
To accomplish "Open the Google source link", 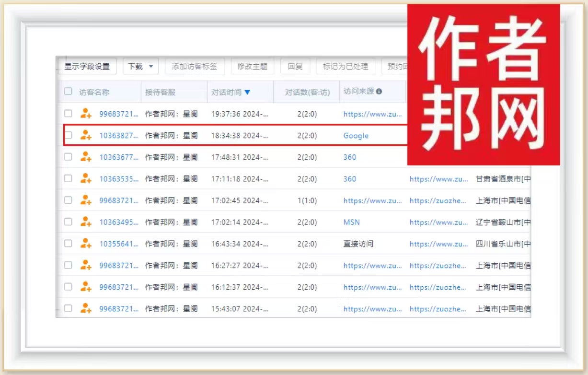I will point(356,136).
